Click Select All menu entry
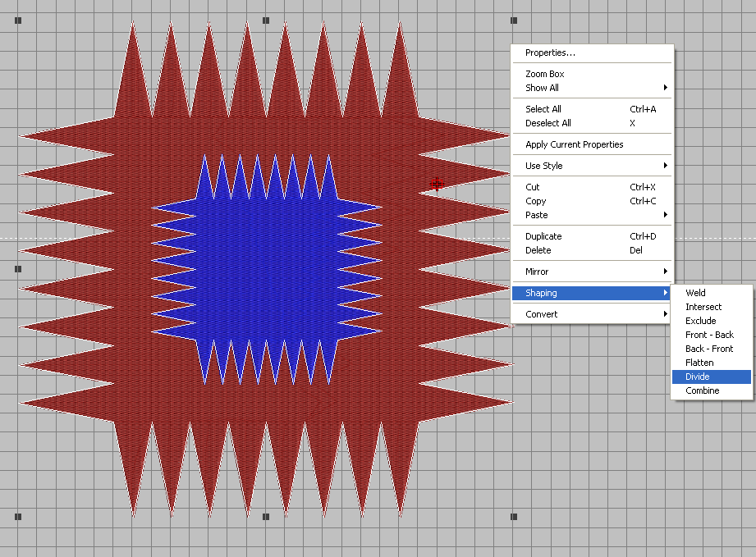 543,109
